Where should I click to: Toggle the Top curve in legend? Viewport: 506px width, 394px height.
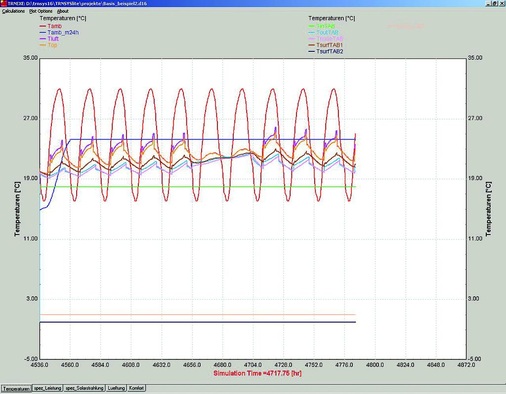(x=49, y=45)
